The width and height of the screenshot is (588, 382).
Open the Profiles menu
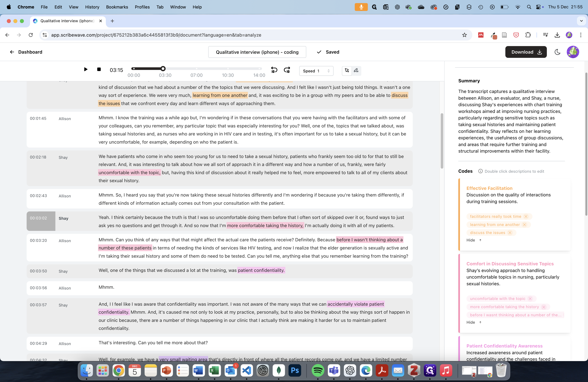pyautogui.click(x=142, y=7)
